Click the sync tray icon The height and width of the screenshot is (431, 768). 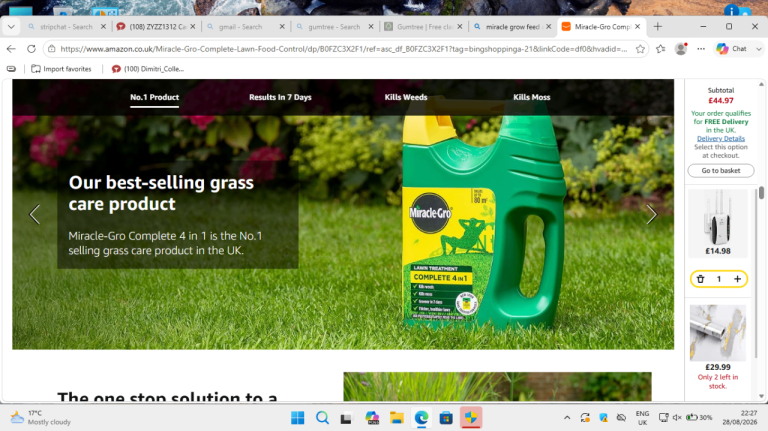click(x=585, y=418)
